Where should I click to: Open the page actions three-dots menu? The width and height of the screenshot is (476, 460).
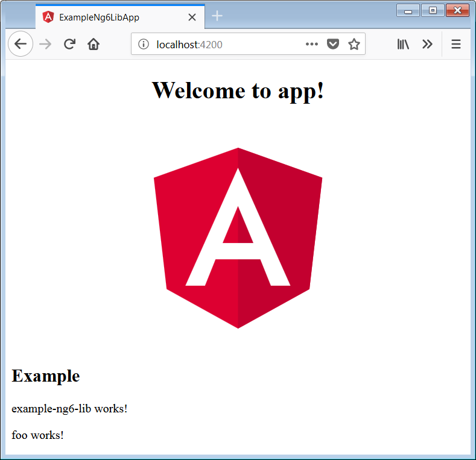point(311,44)
